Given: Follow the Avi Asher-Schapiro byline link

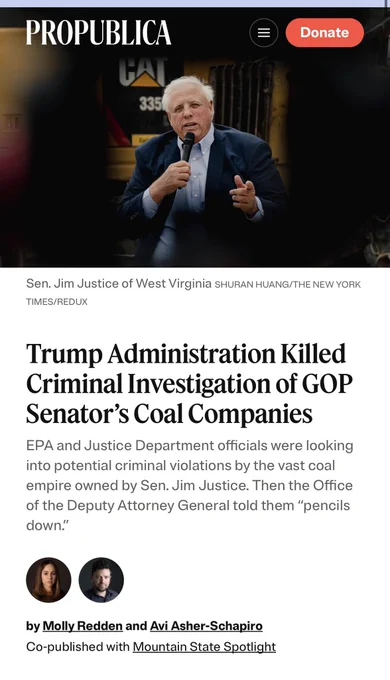Looking at the screenshot, I should coord(206,626).
